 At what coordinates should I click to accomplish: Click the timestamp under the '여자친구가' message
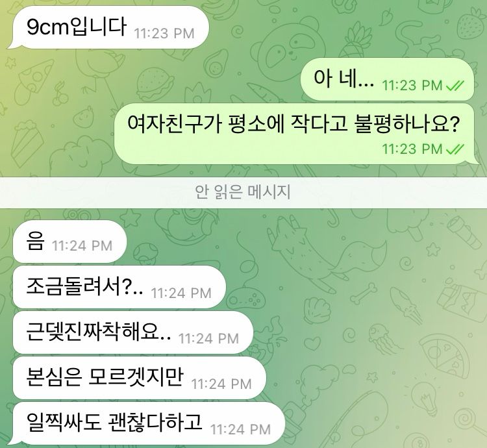pos(412,149)
